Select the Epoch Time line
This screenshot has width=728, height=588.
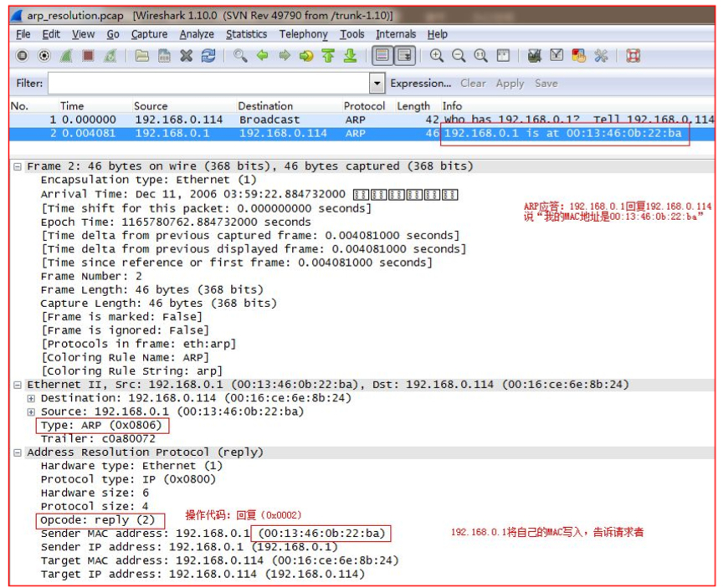pyautogui.click(x=176, y=222)
